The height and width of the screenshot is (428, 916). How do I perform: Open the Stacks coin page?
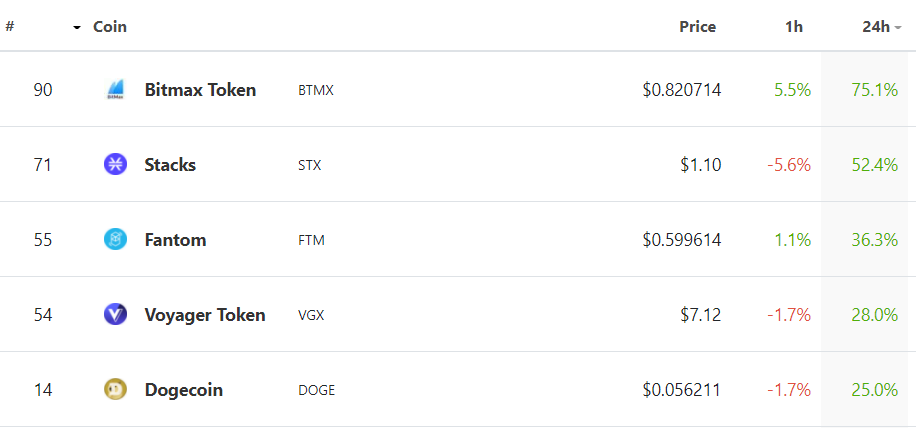pyautogui.click(x=170, y=165)
